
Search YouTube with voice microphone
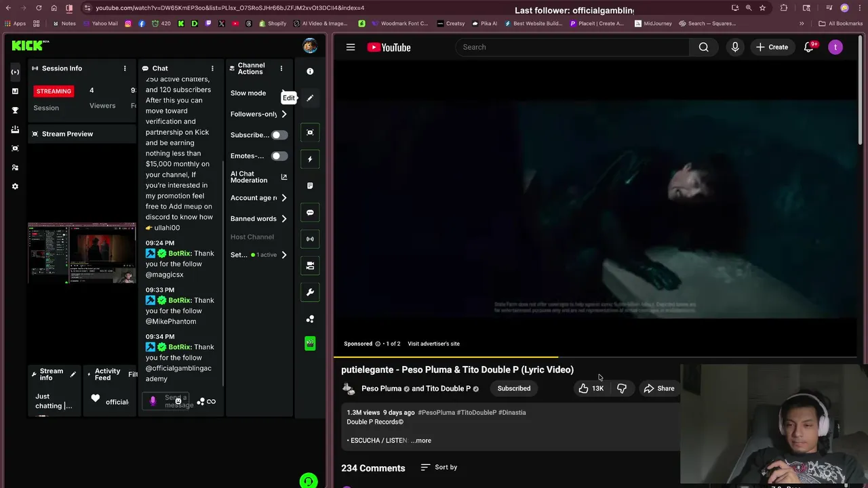(735, 47)
